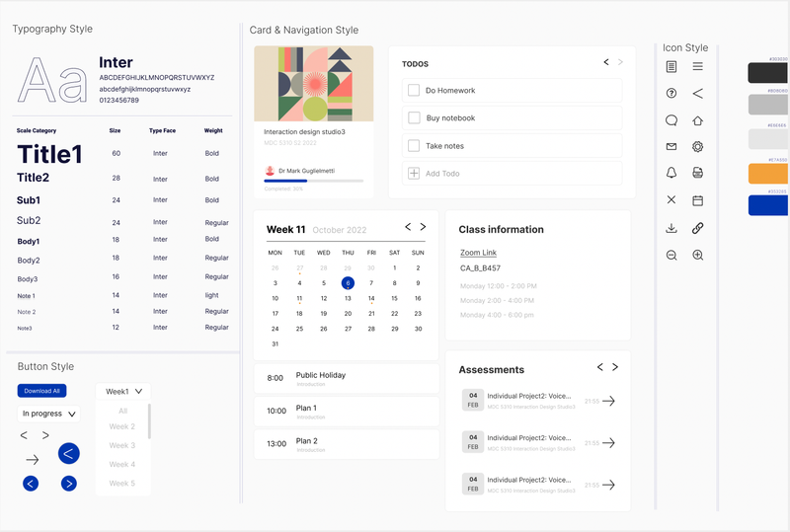Check the Buy notebook checkbox
This screenshot has width=790, height=532.
tap(414, 117)
